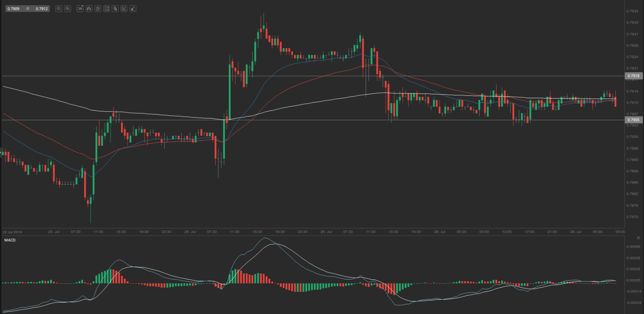This screenshot has height=314, width=644.
Task: Click the MACD panel title label
Action: tap(10, 240)
